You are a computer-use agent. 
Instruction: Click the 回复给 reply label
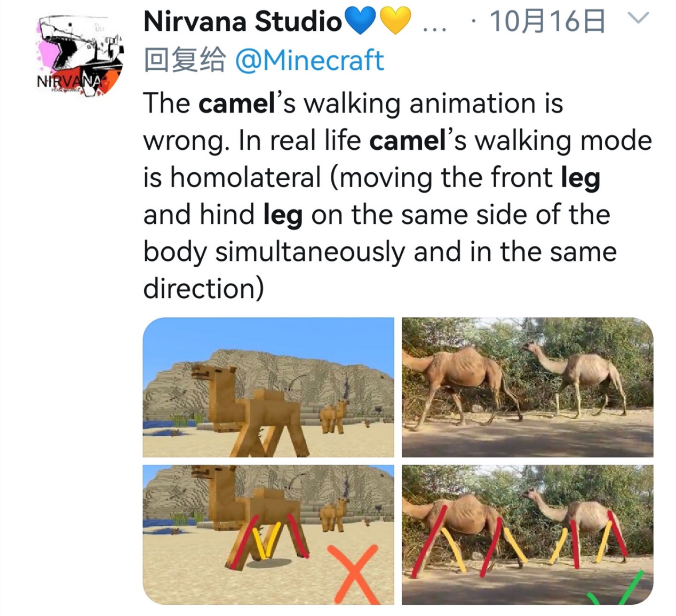tap(185, 60)
